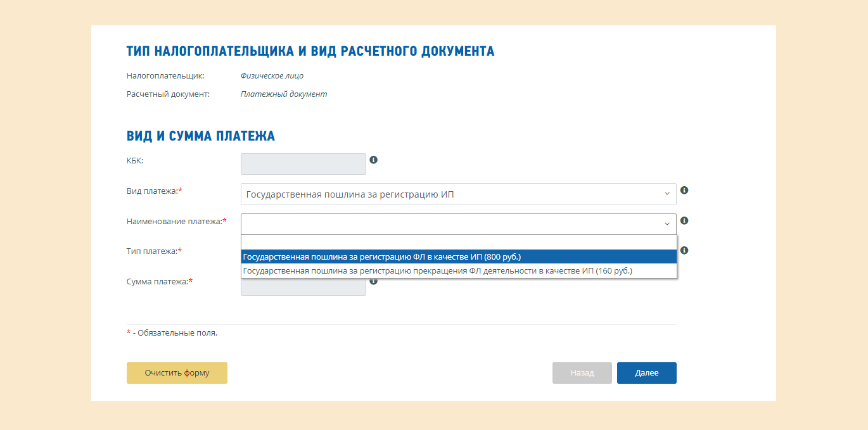
Task: Click the Тип платежа label
Action: (x=152, y=251)
